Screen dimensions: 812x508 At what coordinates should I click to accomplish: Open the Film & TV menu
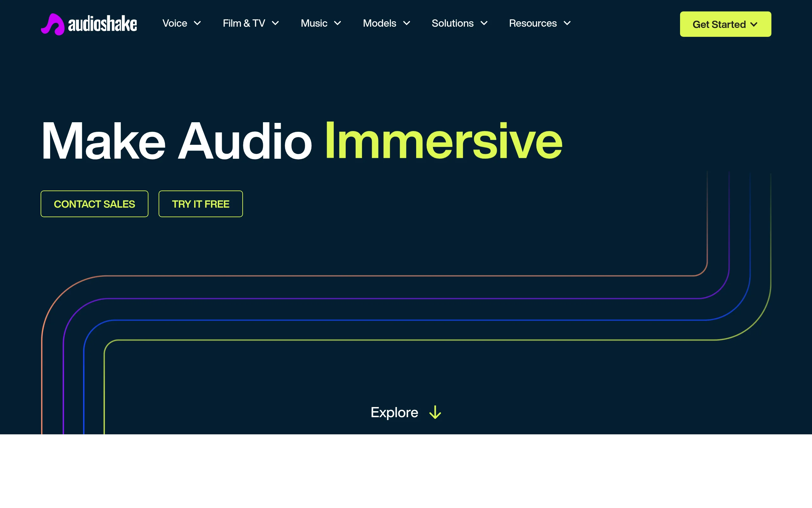244,23
